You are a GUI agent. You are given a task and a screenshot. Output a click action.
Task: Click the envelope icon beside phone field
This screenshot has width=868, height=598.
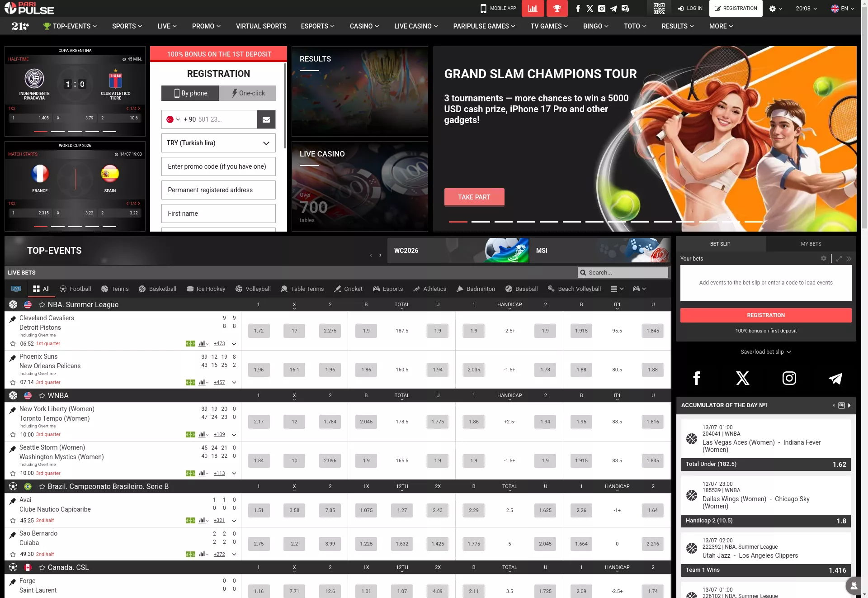tap(266, 119)
